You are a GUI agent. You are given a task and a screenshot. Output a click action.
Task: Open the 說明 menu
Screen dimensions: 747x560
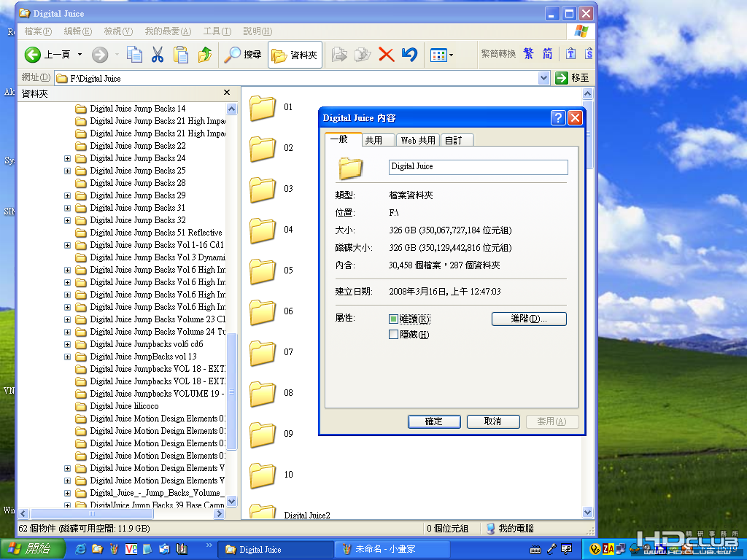258,31
